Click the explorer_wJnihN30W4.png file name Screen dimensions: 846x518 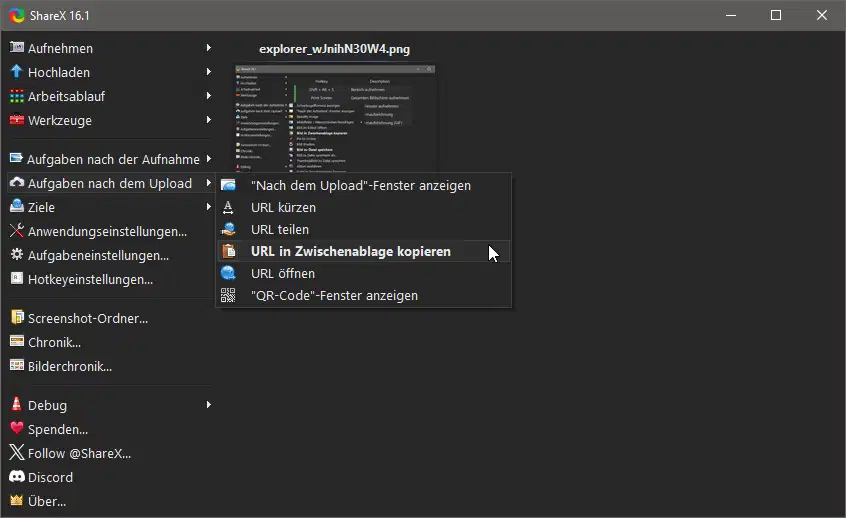tap(335, 49)
